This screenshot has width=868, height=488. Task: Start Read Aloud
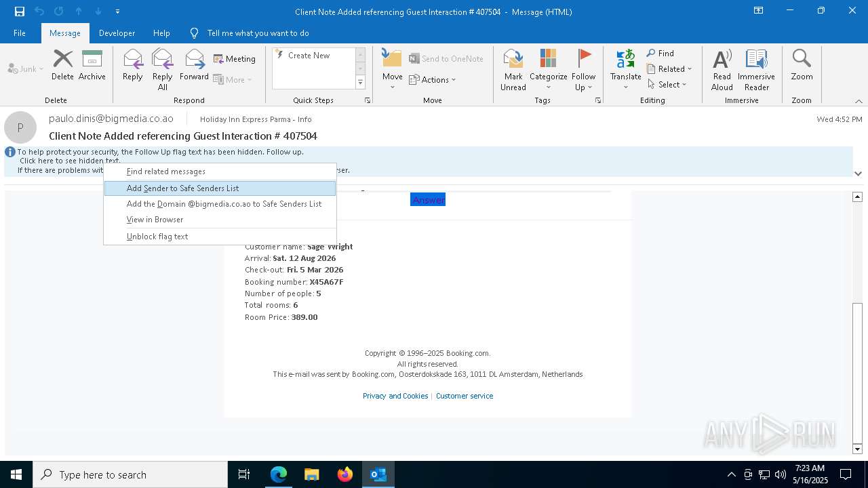point(722,70)
